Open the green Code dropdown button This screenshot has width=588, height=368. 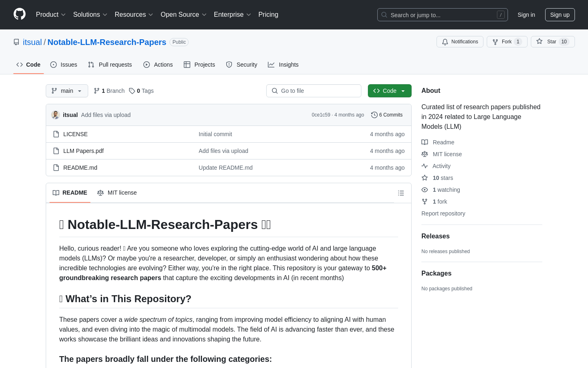tap(390, 91)
